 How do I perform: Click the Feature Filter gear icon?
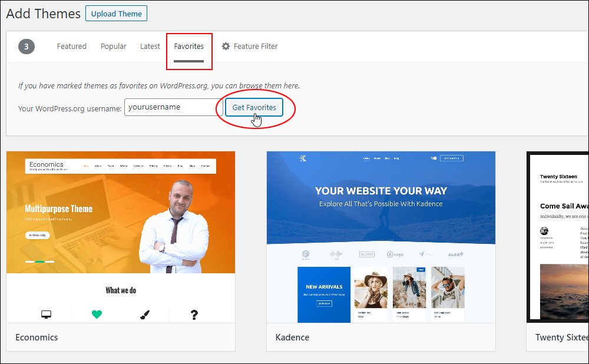pos(226,46)
